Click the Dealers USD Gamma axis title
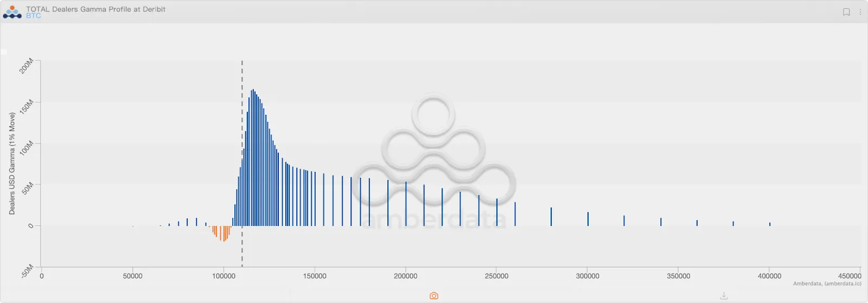868x303 pixels. pyautogui.click(x=12, y=163)
